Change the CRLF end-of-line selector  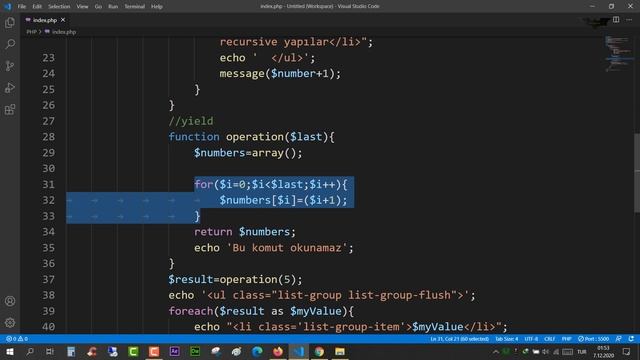(x=549, y=339)
